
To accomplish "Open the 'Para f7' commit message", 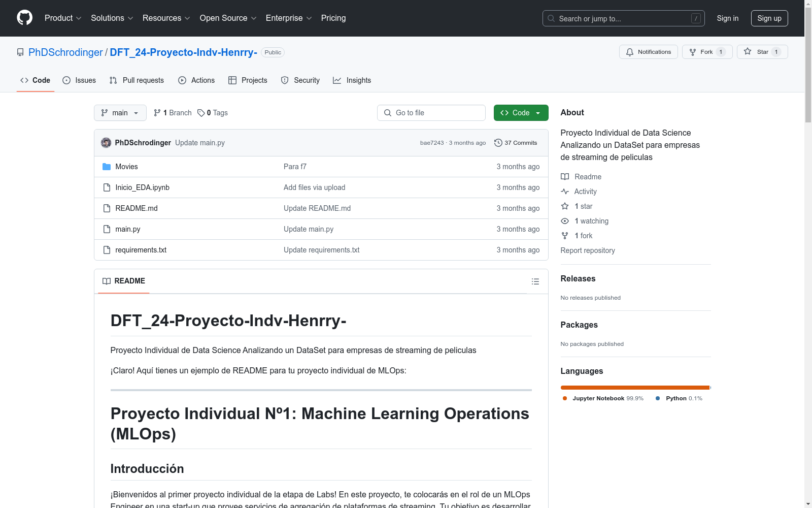I will click(x=295, y=167).
